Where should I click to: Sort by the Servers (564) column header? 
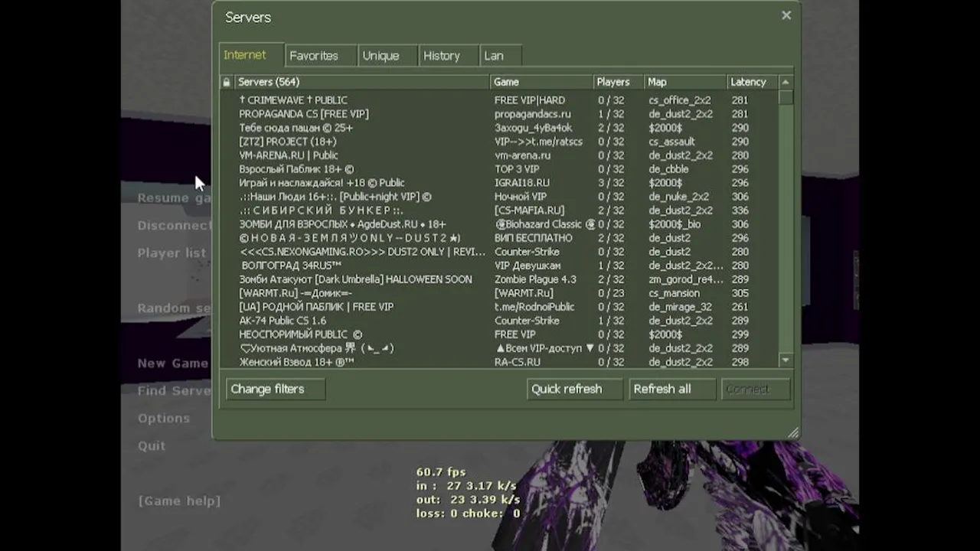(361, 82)
